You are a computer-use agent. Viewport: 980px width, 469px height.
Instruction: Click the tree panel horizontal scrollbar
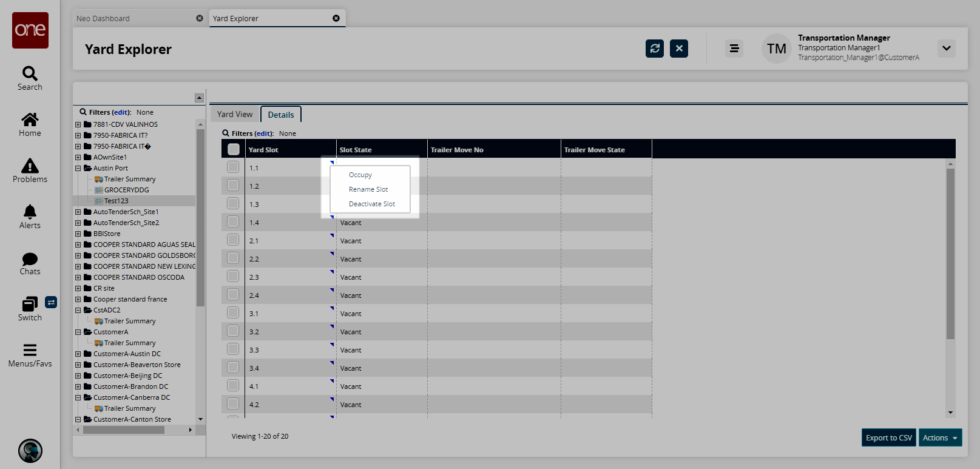[124, 430]
